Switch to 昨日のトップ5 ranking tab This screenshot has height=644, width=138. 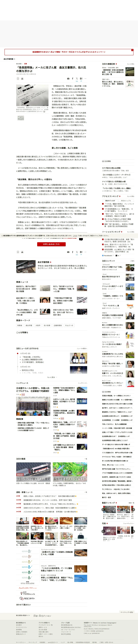coord(126,200)
